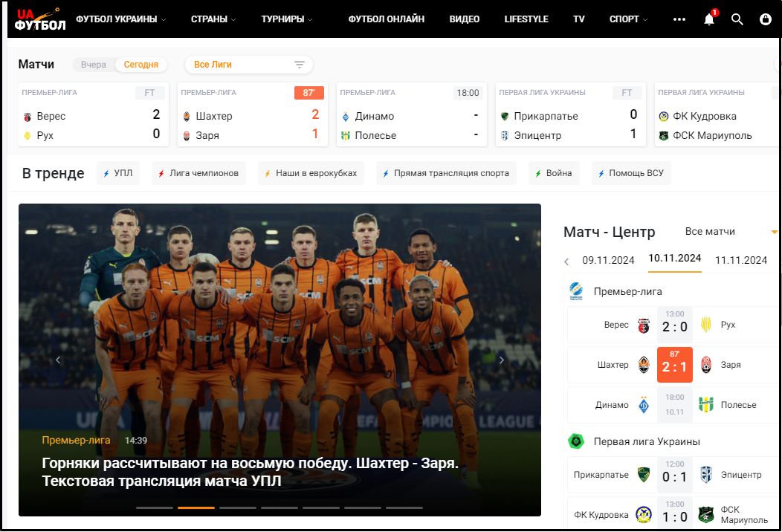
Task: Click Верес club logo in top match card
Action: tap(28, 117)
